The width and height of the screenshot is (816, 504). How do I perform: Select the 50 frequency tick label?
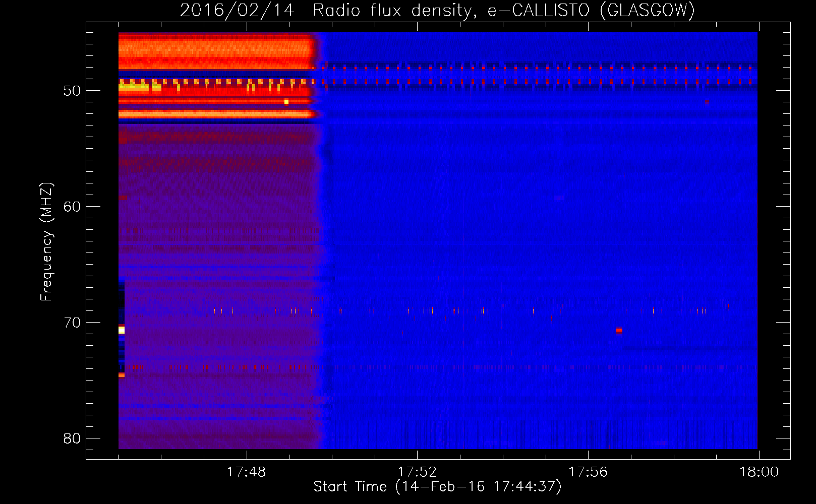coord(72,91)
